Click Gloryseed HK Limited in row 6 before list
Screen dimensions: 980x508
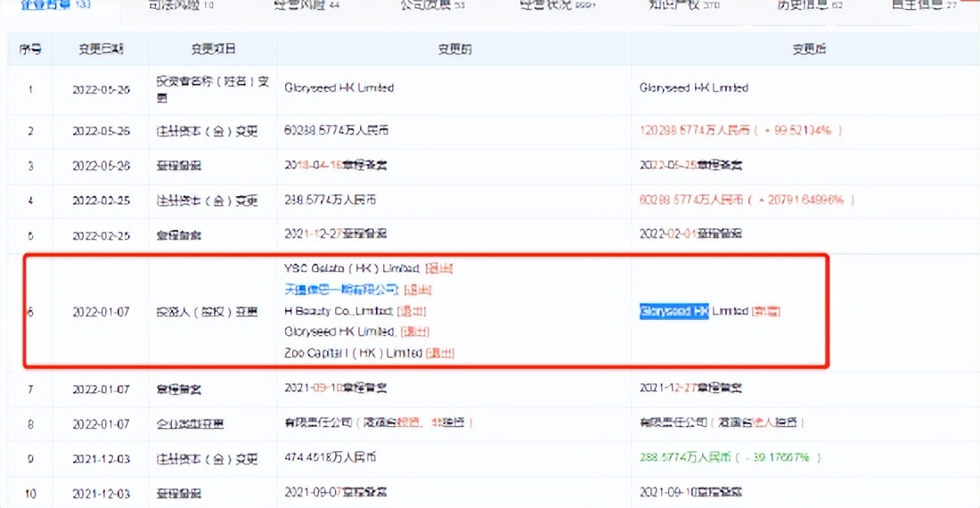click(x=339, y=332)
